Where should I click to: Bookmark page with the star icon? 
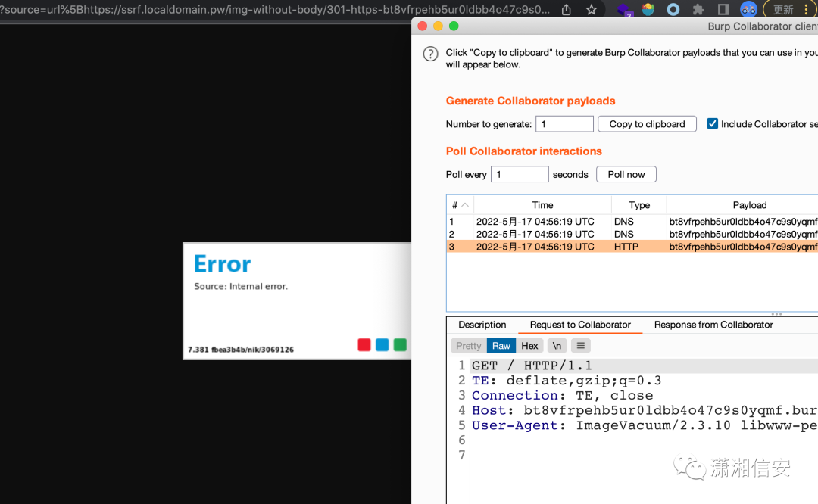pyautogui.click(x=591, y=9)
